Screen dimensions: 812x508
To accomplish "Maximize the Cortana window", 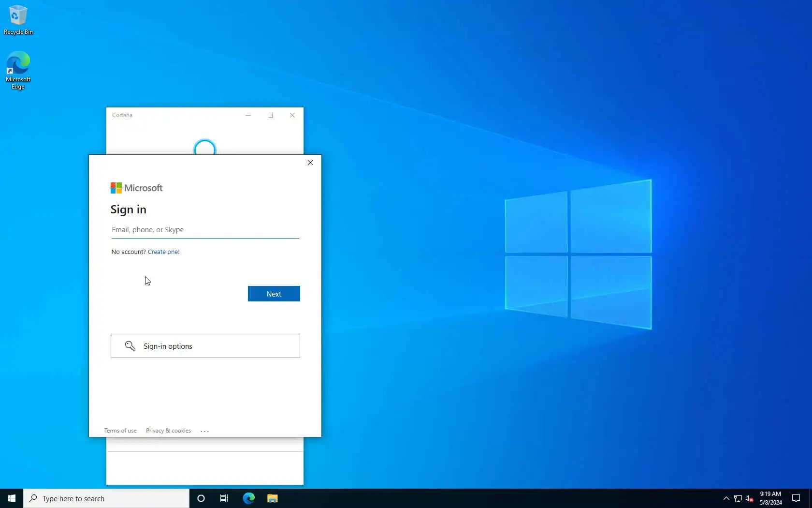I will pos(270,115).
